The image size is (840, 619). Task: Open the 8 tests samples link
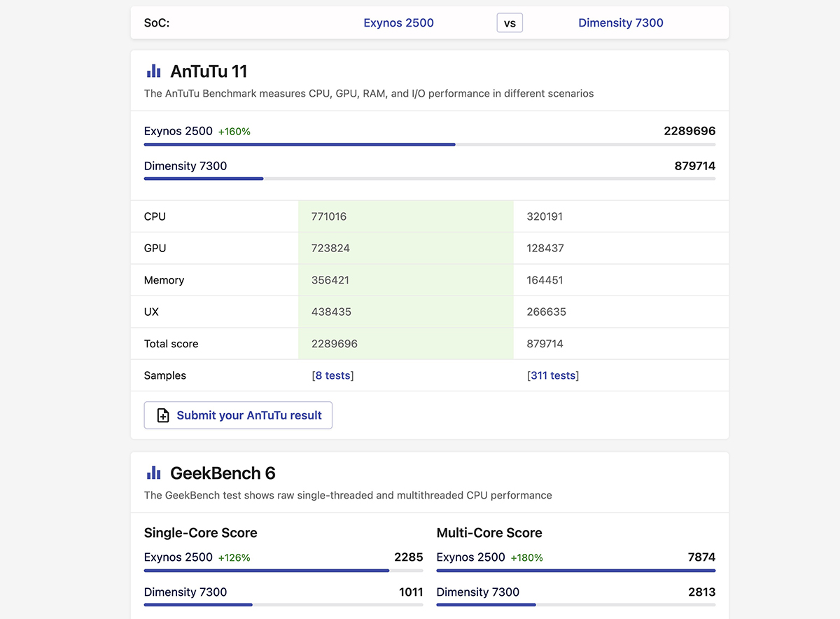point(332,375)
